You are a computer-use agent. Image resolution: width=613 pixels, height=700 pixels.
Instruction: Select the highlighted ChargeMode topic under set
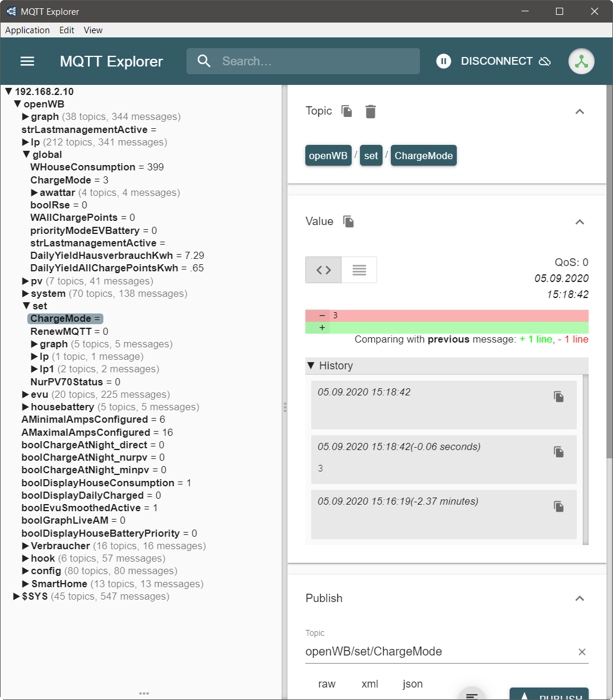pos(65,319)
